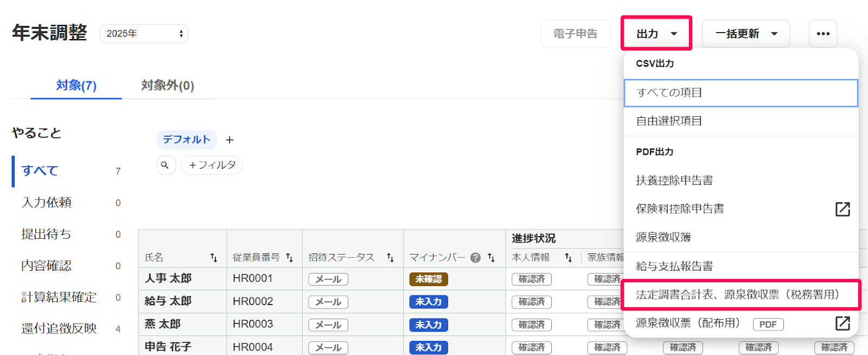Click the 進捗状況 column group header
The width and height of the screenshot is (868, 355).
(x=534, y=238)
